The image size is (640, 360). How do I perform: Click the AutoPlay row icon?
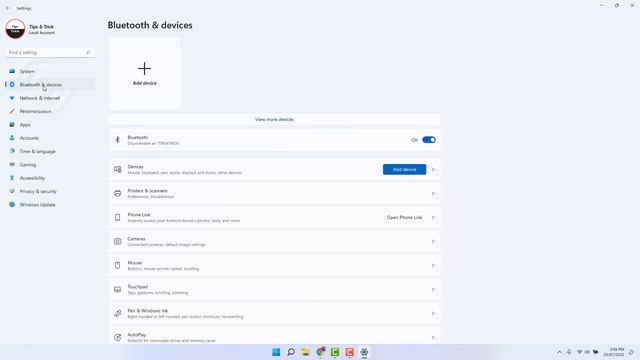118,337
